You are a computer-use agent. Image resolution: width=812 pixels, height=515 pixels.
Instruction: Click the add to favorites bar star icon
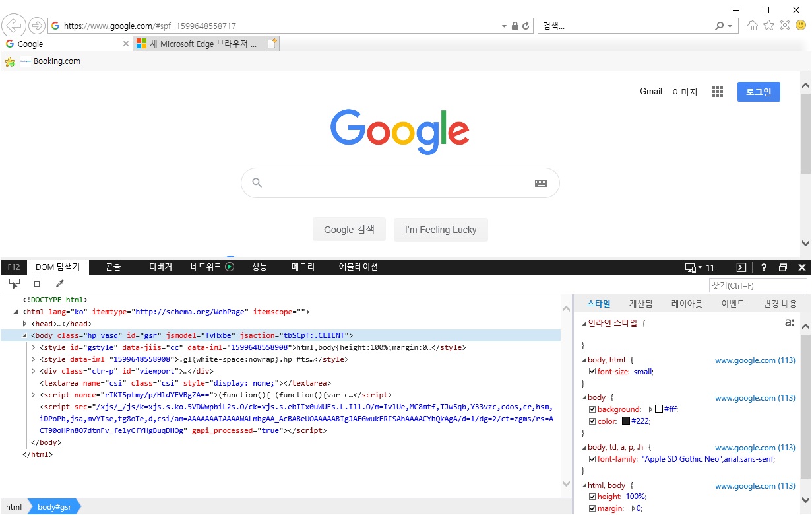pyautogui.click(x=10, y=61)
